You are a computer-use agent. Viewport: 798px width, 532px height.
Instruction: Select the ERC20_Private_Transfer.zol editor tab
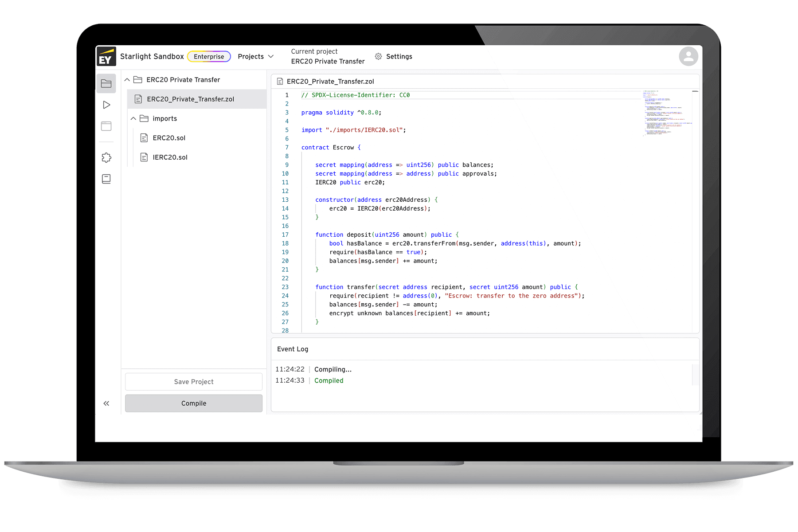coord(330,82)
